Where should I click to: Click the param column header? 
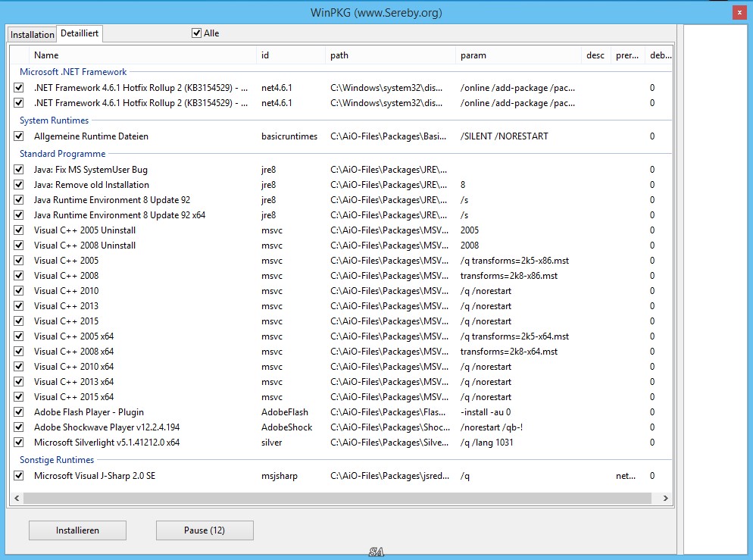[x=518, y=55]
